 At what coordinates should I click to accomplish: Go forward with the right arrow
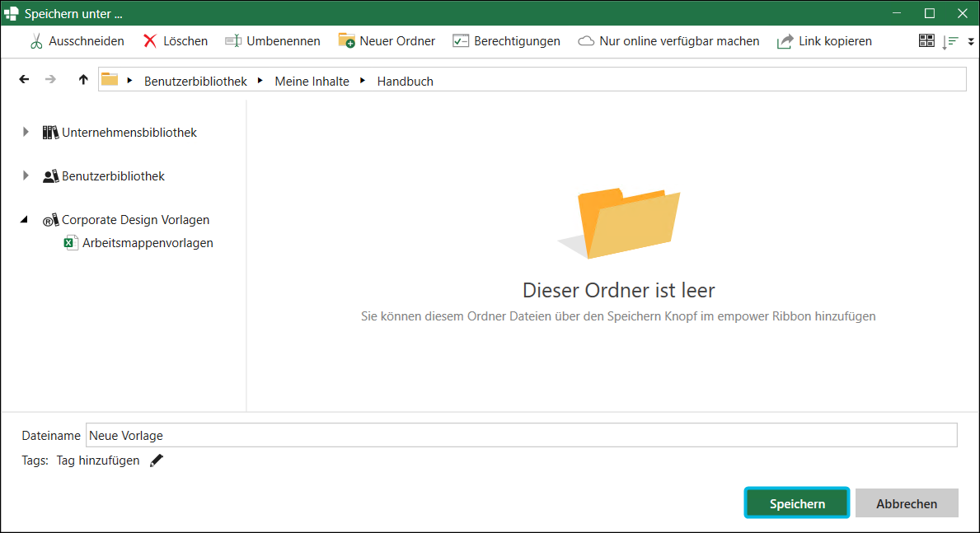[50, 79]
